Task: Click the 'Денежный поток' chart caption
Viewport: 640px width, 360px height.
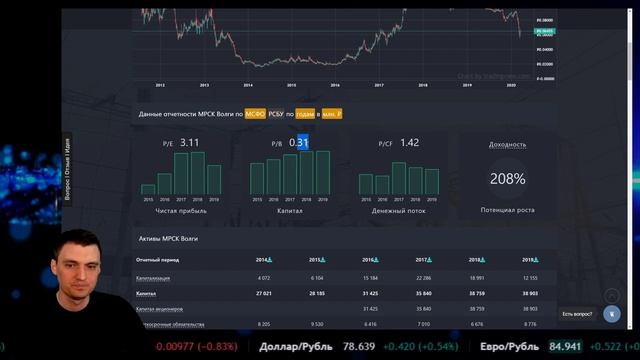Action: tap(398, 211)
